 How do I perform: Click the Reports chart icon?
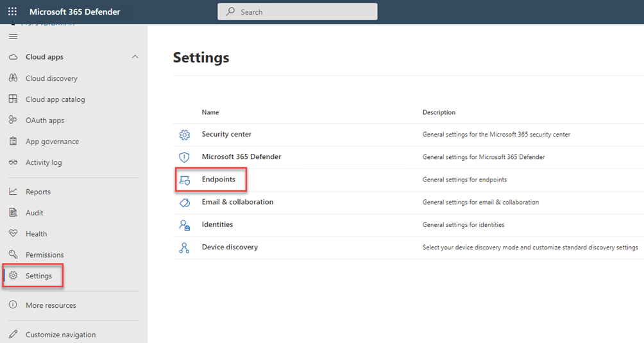pos(13,191)
